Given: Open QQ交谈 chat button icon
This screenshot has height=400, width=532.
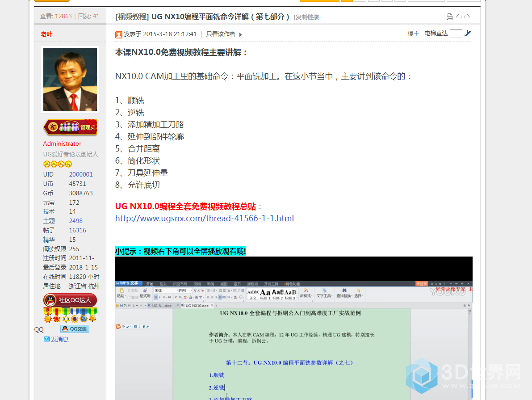Looking at the screenshot, I should tap(75, 329).
